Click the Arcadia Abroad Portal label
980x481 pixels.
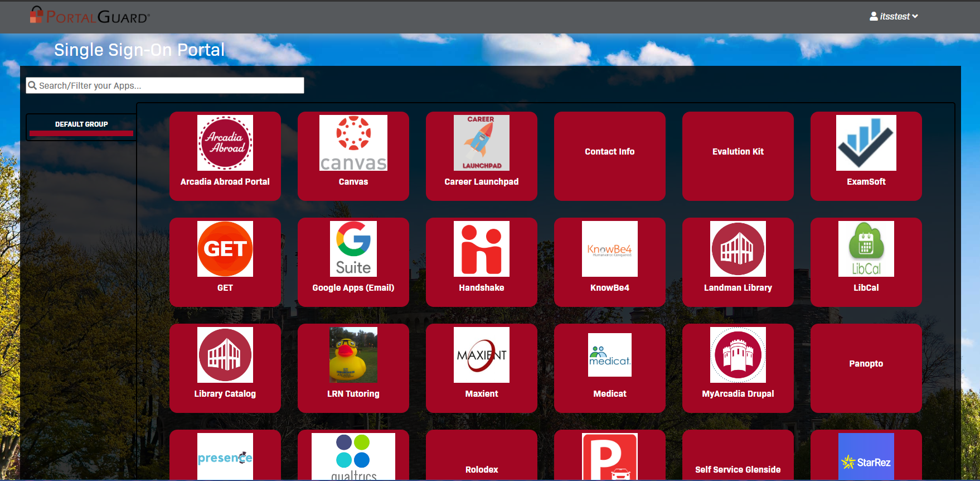point(225,182)
